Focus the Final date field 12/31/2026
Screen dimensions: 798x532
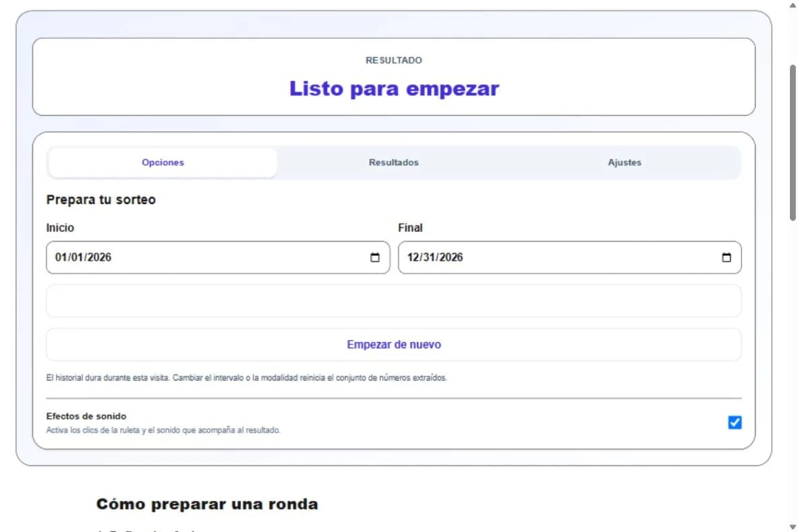(x=570, y=258)
